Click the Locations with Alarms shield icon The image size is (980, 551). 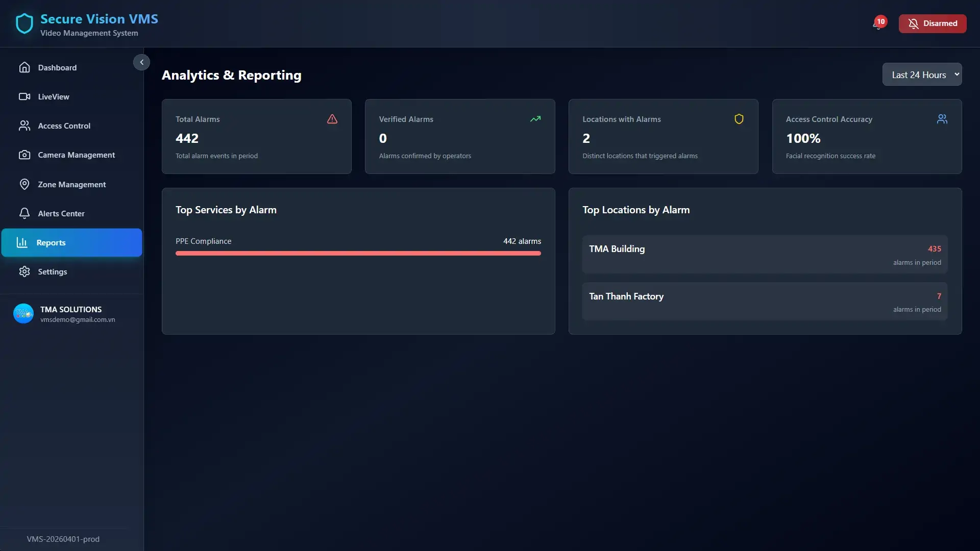[739, 119]
